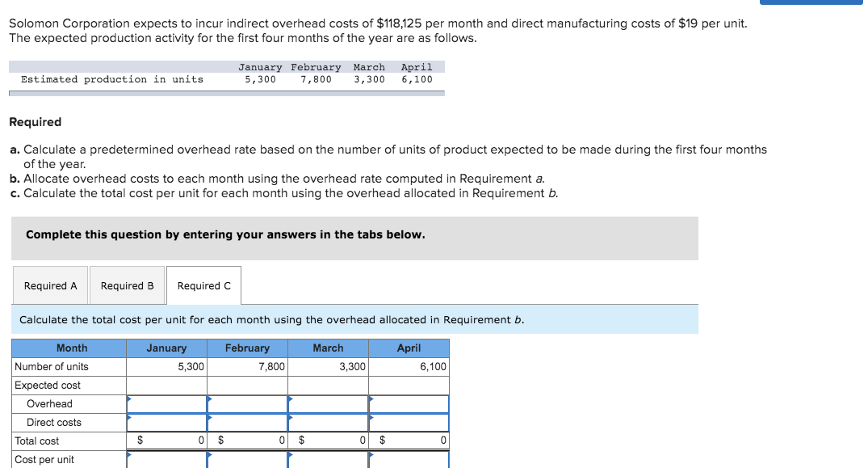Click the Total cost row label
868x468 pixels.
pos(36,441)
